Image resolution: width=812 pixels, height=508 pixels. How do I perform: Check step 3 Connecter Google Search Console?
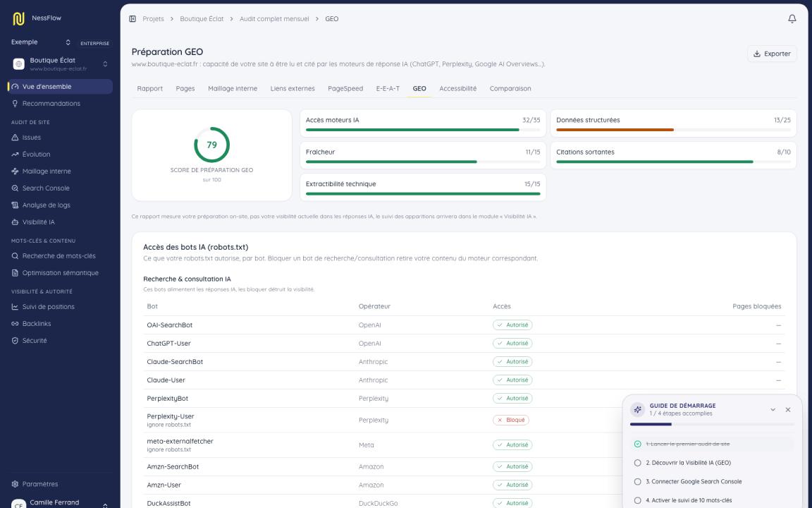click(x=637, y=482)
